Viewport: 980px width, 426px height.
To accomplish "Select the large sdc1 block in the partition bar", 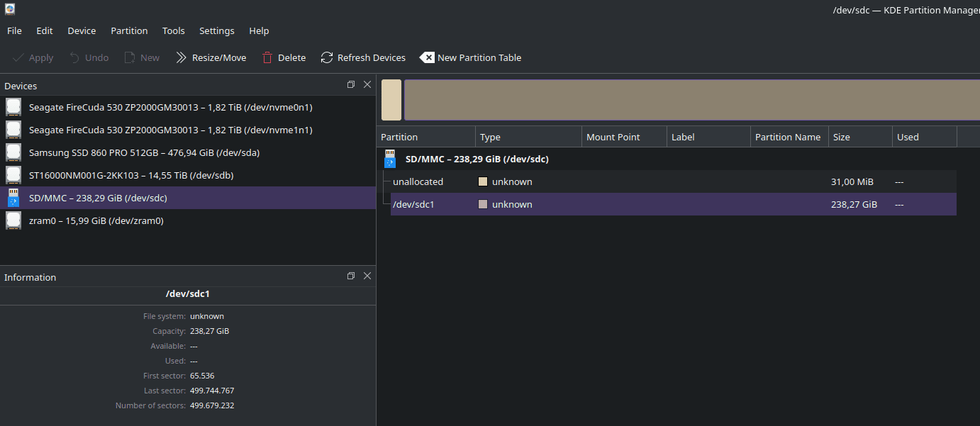I will coord(692,100).
